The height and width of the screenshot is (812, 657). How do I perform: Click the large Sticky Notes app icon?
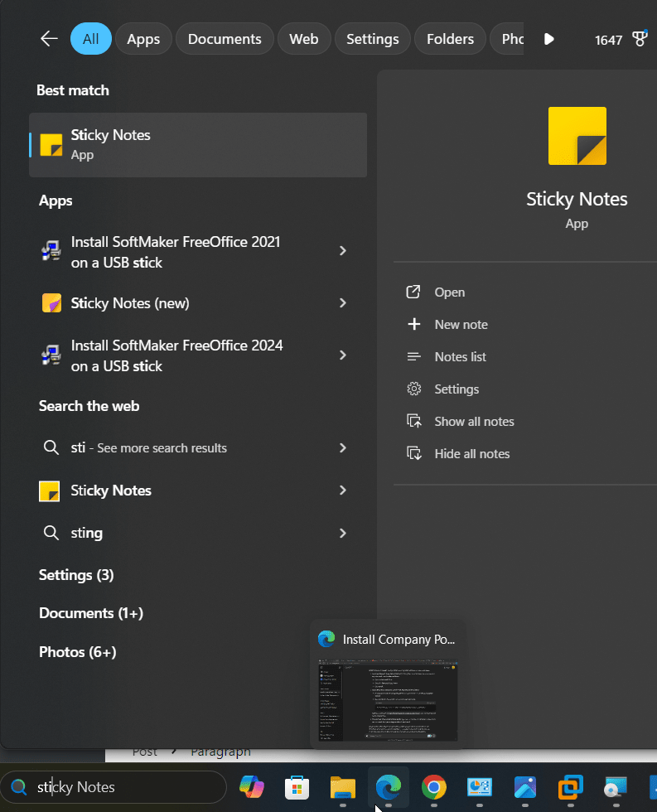pyautogui.click(x=577, y=136)
